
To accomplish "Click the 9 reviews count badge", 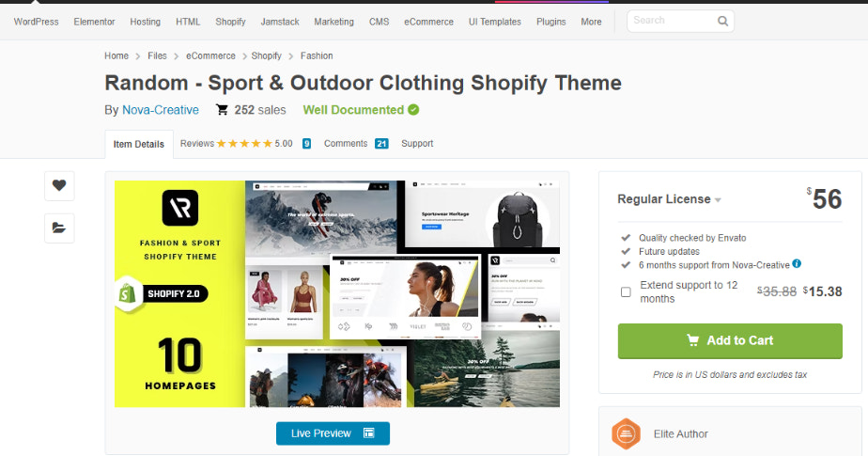I will pos(306,144).
